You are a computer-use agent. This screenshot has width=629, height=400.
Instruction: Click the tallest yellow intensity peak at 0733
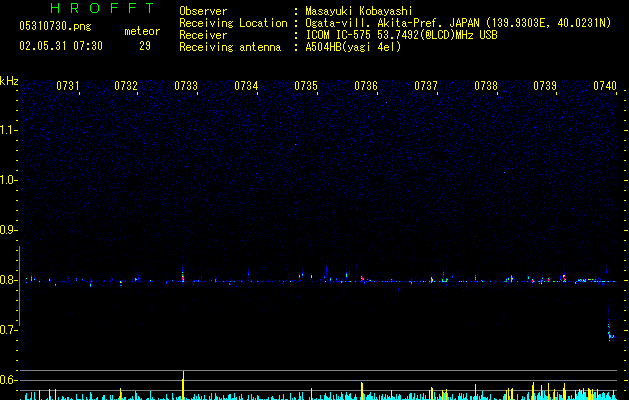pyautogui.click(x=183, y=384)
